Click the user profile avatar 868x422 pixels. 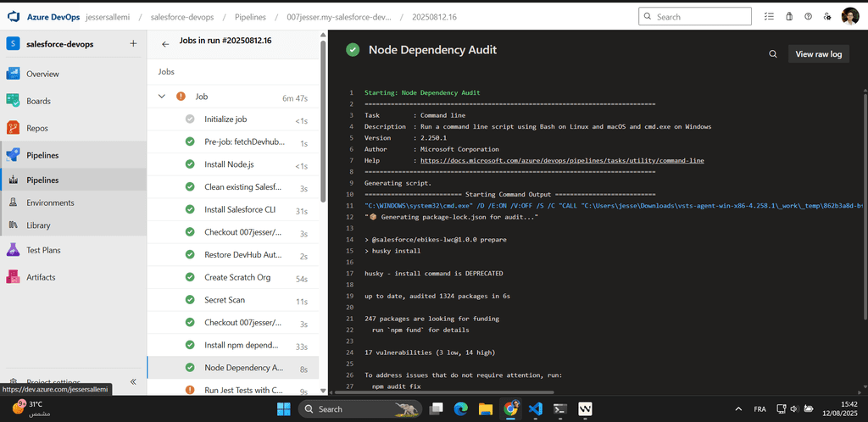pyautogui.click(x=849, y=17)
